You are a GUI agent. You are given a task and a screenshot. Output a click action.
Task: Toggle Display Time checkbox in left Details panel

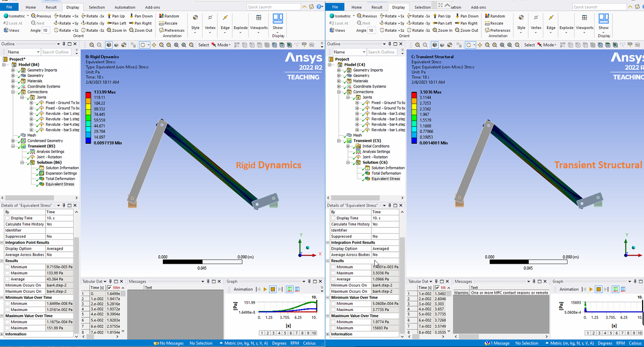tap(8, 218)
